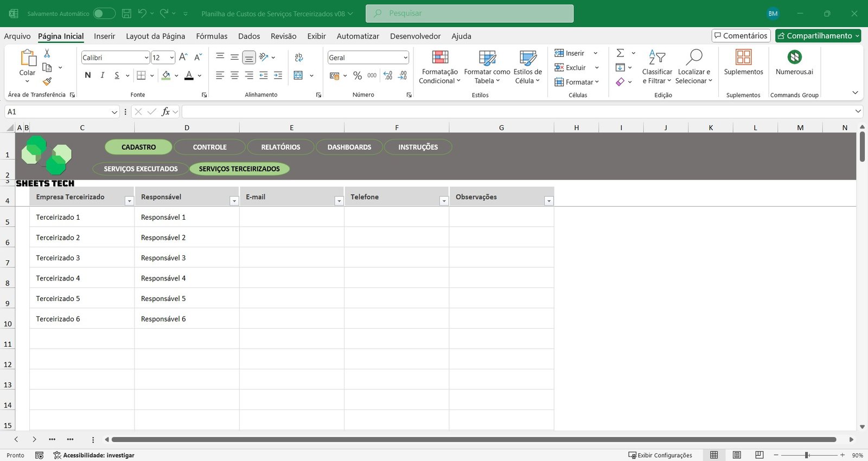Toggle Bottom Align button

[x=249, y=57]
